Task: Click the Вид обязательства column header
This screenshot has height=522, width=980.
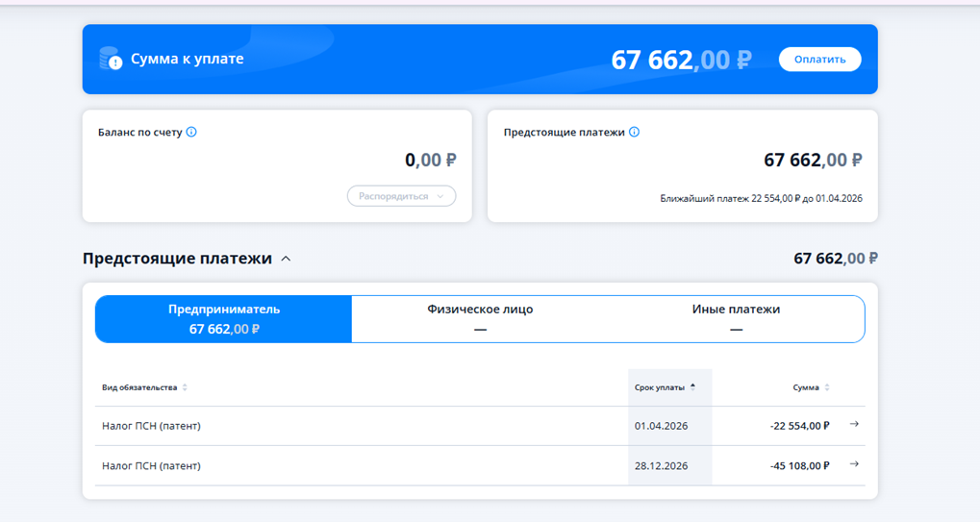Action: click(139, 387)
